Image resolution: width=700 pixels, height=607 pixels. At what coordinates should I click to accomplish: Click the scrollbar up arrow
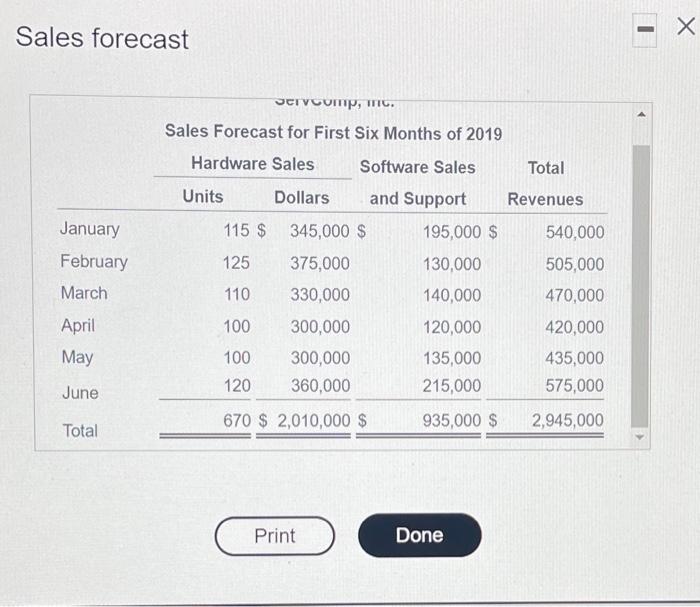pyautogui.click(x=641, y=115)
